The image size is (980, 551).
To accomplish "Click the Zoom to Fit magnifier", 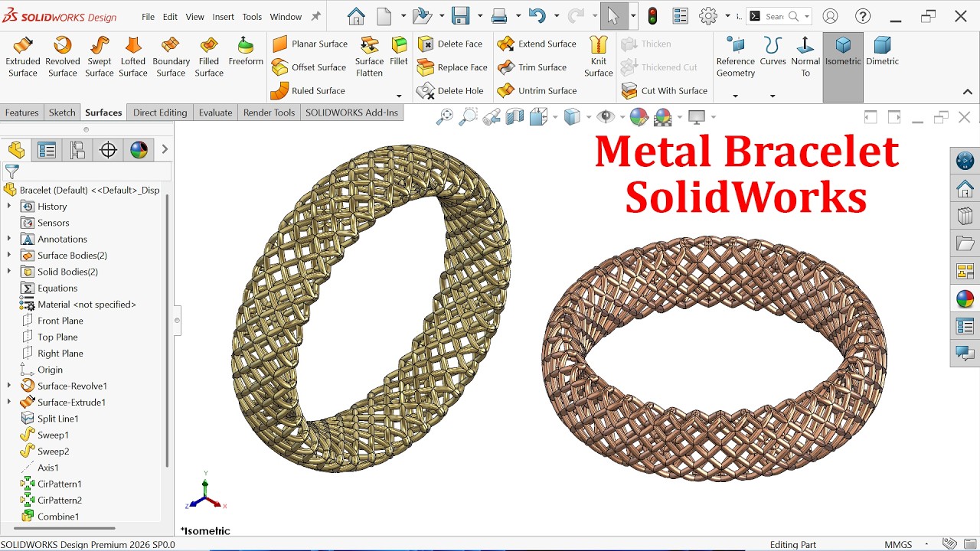I will 444,116.
